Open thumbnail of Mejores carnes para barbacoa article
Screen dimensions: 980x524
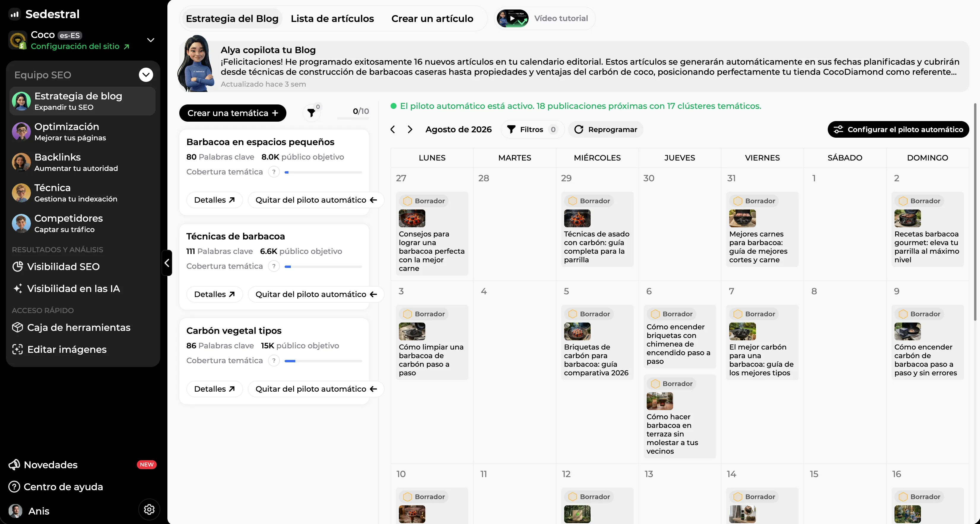(742, 218)
